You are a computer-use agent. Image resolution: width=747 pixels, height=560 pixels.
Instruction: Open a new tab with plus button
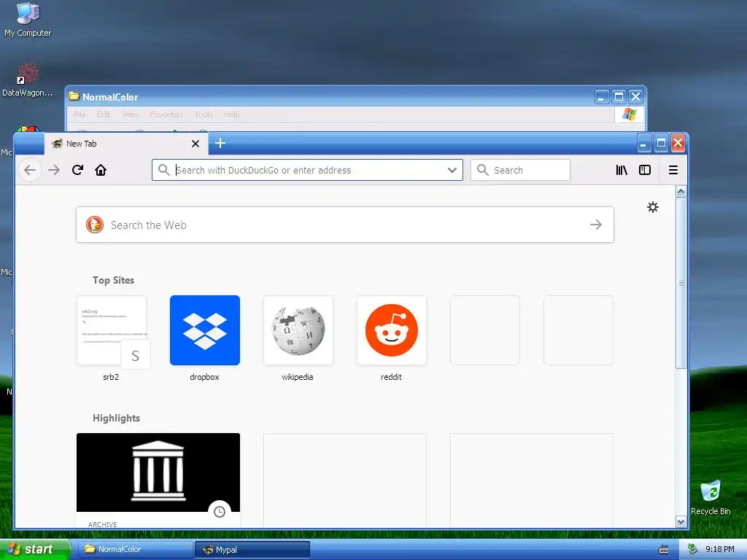click(x=220, y=143)
